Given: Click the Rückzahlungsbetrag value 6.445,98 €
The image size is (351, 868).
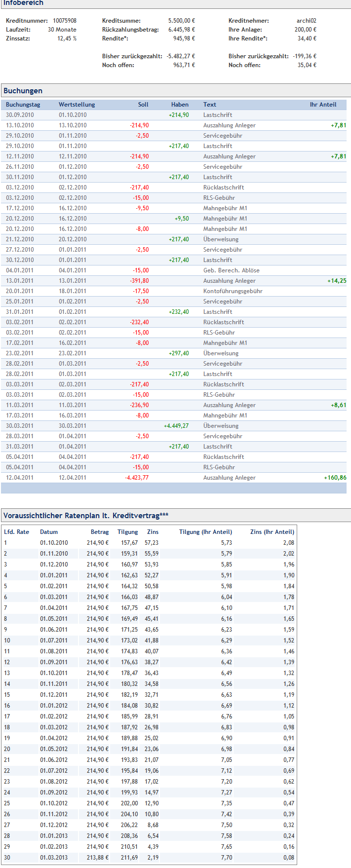Looking at the screenshot, I should 181,30.
